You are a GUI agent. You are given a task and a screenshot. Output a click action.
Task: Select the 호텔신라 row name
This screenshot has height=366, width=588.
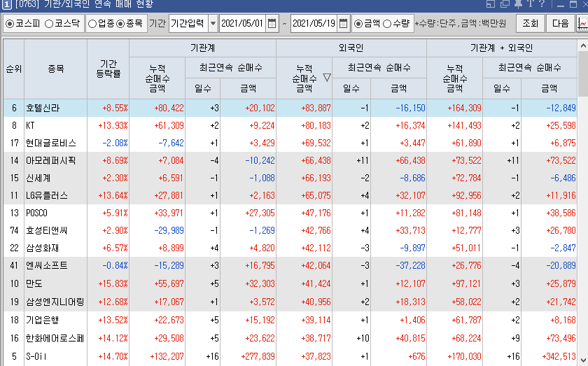(x=43, y=108)
